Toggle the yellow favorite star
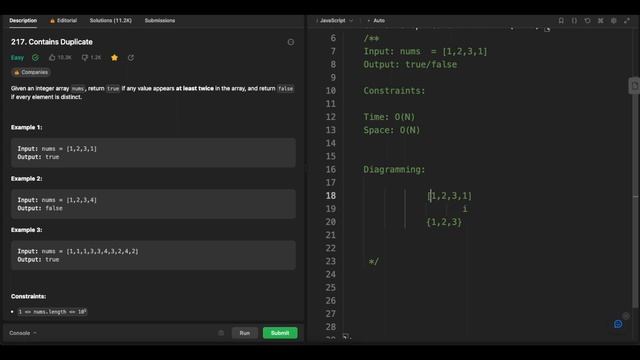640x360 pixels. coord(114,58)
